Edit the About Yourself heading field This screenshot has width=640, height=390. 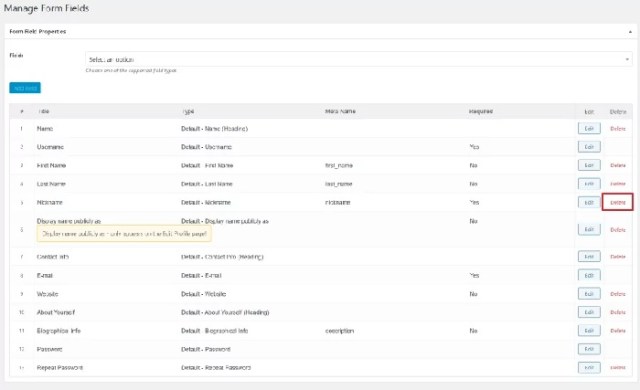click(x=589, y=312)
